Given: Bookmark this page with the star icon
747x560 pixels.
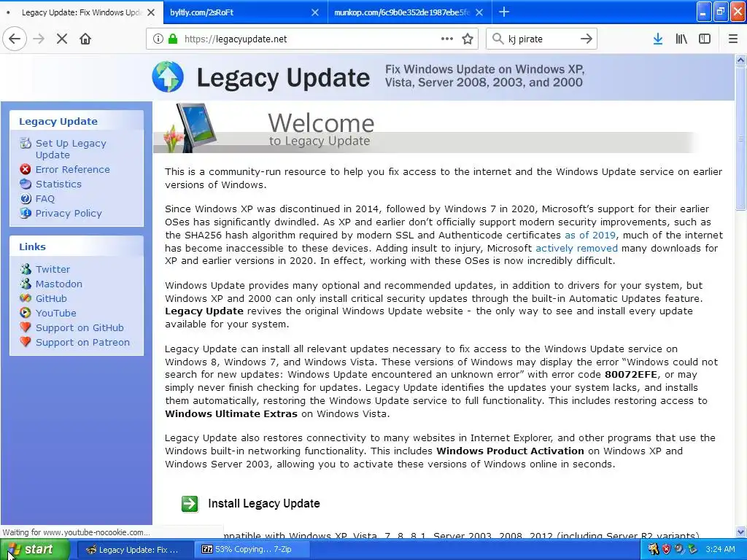Looking at the screenshot, I should point(468,39).
